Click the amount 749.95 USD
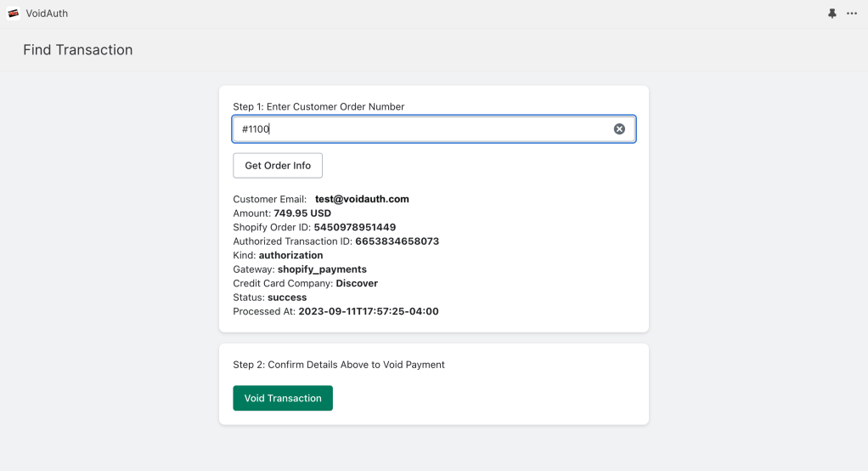This screenshot has height=471, width=868. click(302, 213)
